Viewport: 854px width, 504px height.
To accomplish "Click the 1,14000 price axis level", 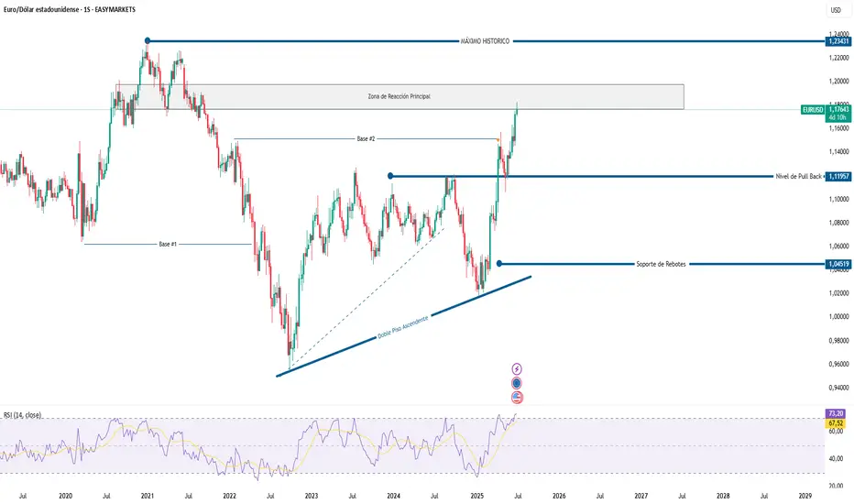I will click(838, 151).
